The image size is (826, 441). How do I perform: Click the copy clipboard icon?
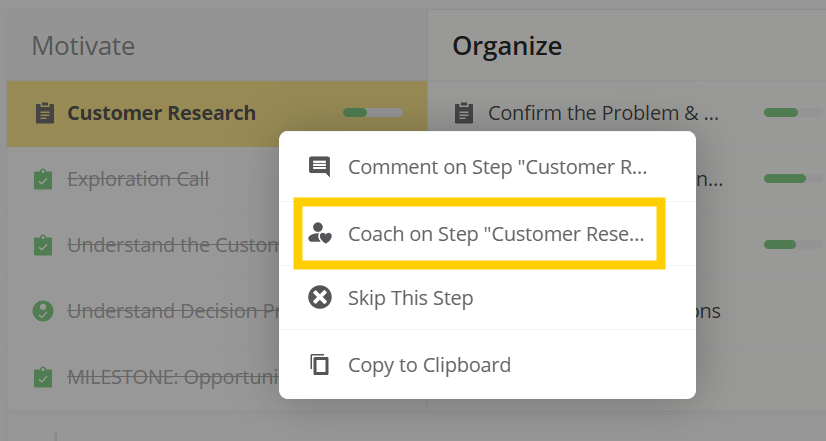coord(319,365)
